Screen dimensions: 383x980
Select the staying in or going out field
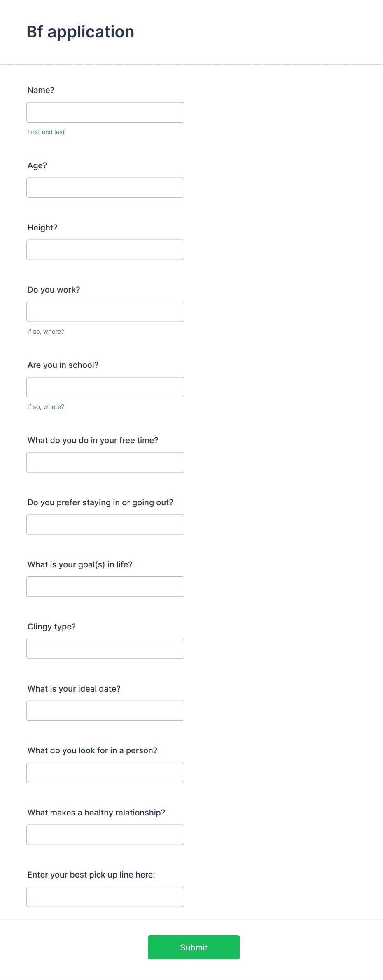tap(105, 525)
